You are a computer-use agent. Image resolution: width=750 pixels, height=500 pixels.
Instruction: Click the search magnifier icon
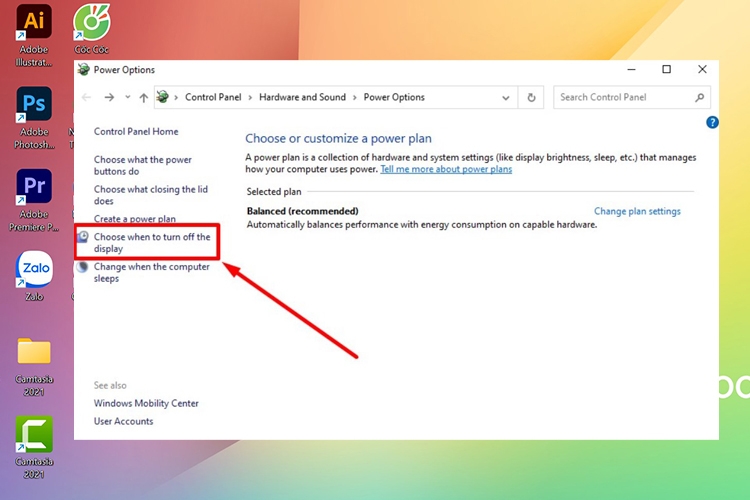[699, 98]
